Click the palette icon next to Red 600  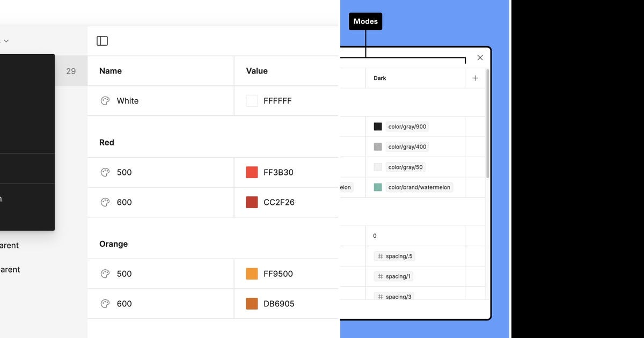[x=105, y=202]
